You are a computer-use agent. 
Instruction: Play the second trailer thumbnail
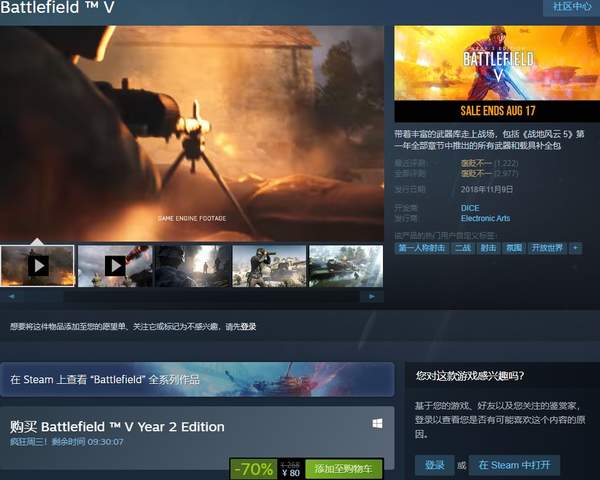115,266
